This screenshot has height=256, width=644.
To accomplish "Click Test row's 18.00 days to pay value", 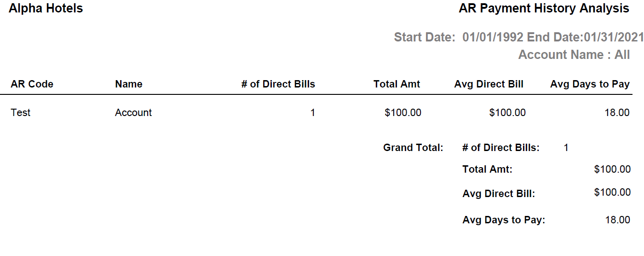I will click(617, 113).
